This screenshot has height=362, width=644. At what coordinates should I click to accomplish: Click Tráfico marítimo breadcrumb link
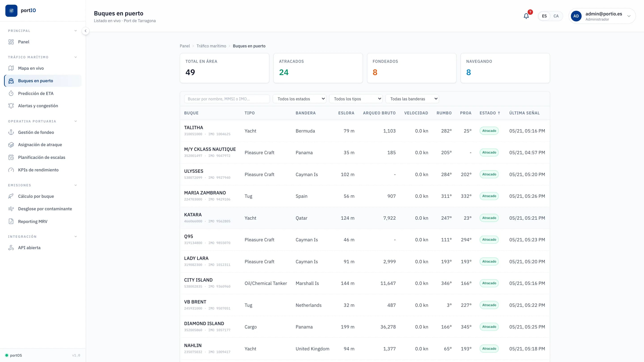(211, 46)
